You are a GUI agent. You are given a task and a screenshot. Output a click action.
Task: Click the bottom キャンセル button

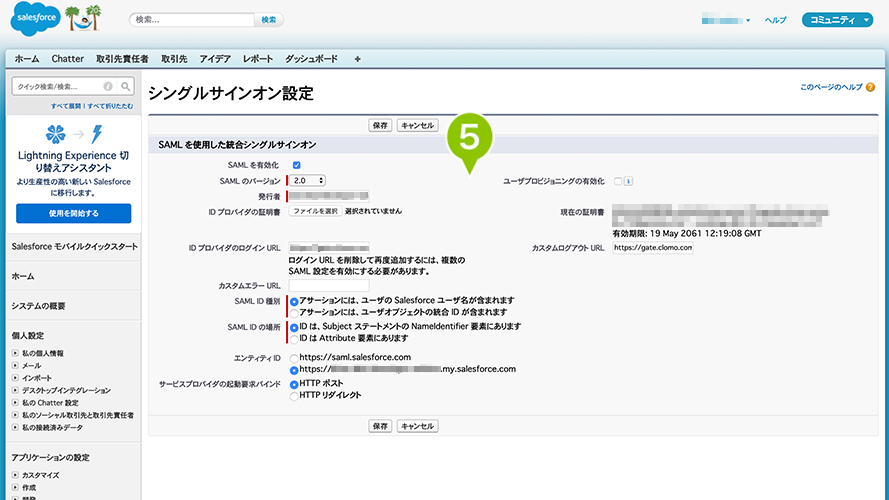(417, 426)
